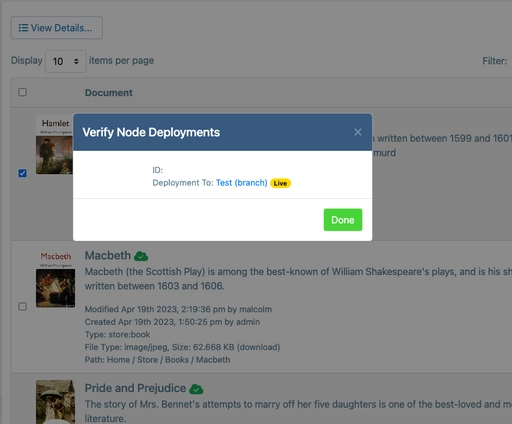Viewport: 512px width, 424px height.
Task: Click the Macbeth book cover thumbnail
Action: pyautogui.click(x=55, y=279)
